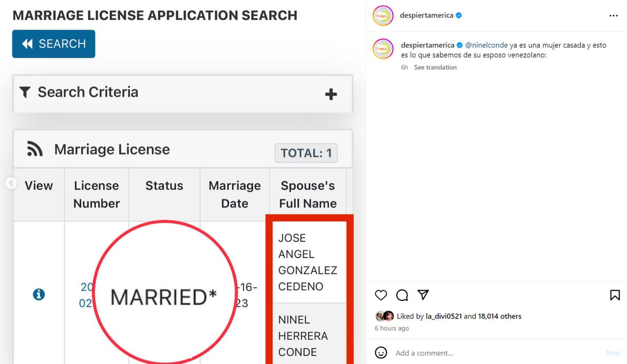Share the post with the paper plane icon
This screenshot has height=364, width=627.
pyautogui.click(x=423, y=295)
